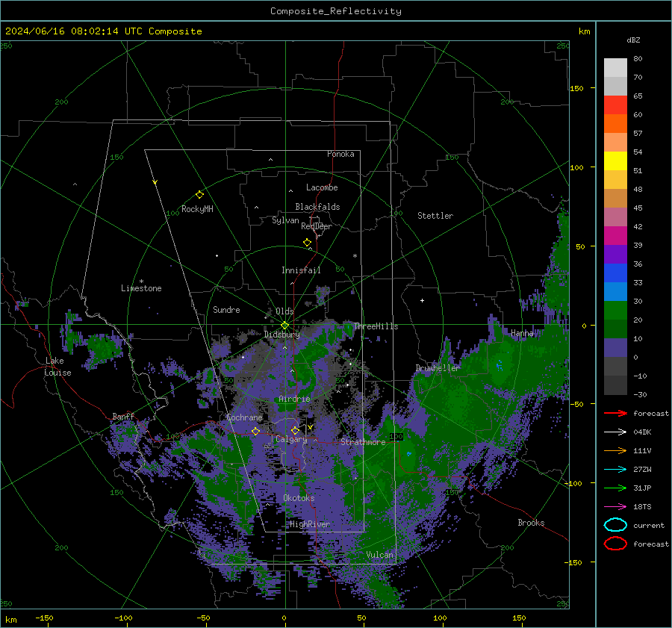Click the bright yellow reflectivity legend swatch
Viewport: 672px width, 628px height.
tap(615, 161)
